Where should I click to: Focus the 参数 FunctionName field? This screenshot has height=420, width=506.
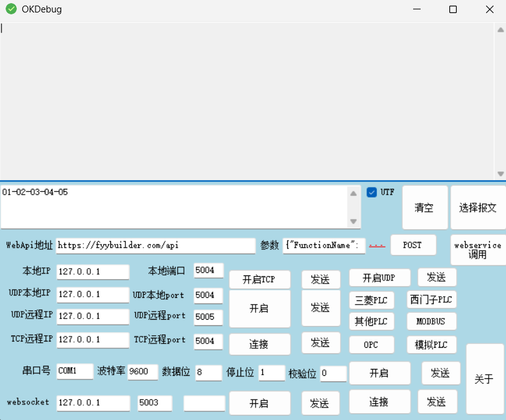pyautogui.click(x=324, y=246)
